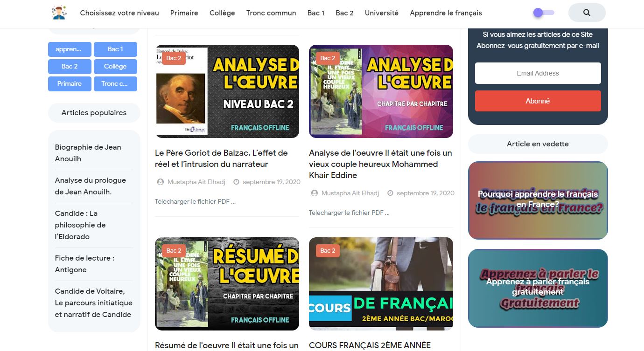
Task: Click the clock icon beside the Père Goriot date
Action: [x=236, y=182]
